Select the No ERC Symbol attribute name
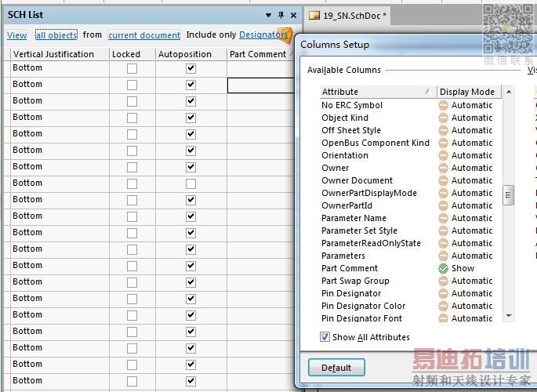 [352, 105]
